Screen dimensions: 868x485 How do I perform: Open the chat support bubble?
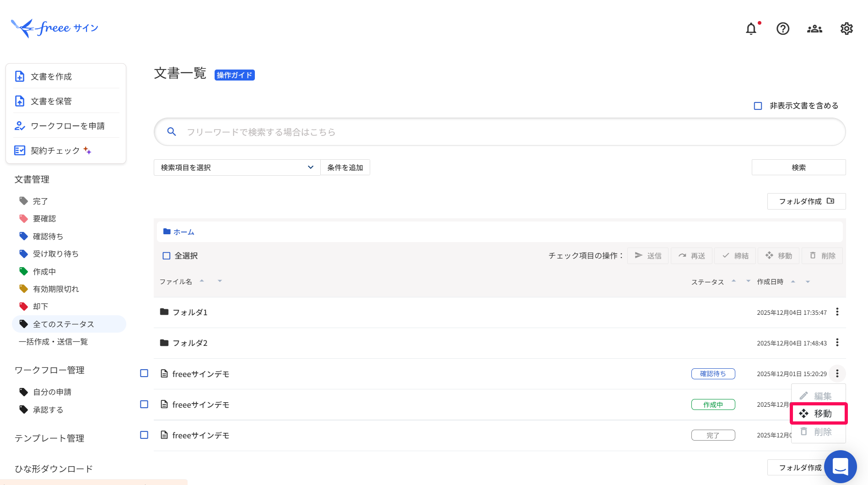841,467
